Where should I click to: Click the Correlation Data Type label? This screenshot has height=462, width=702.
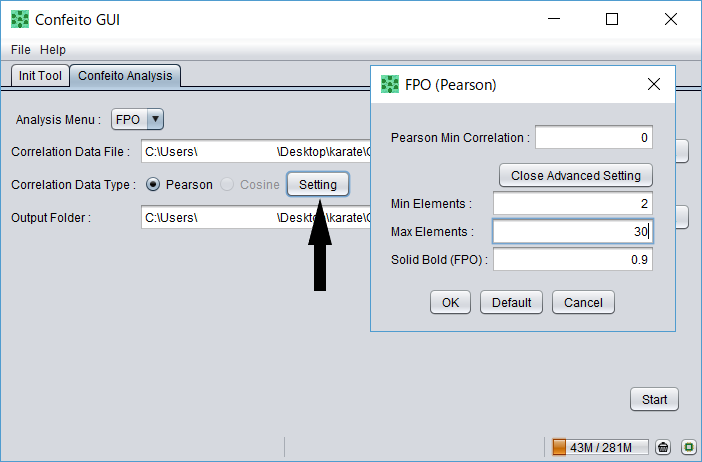pos(73,184)
